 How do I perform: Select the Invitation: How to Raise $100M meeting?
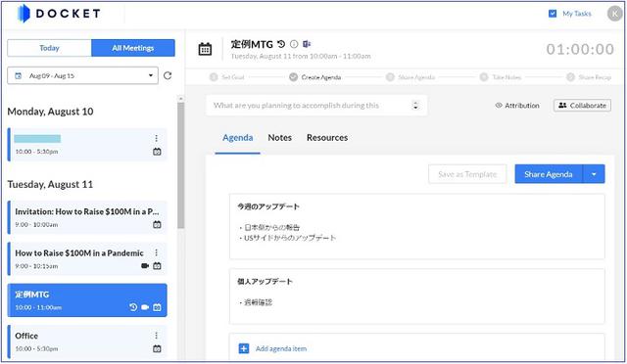point(87,217)
